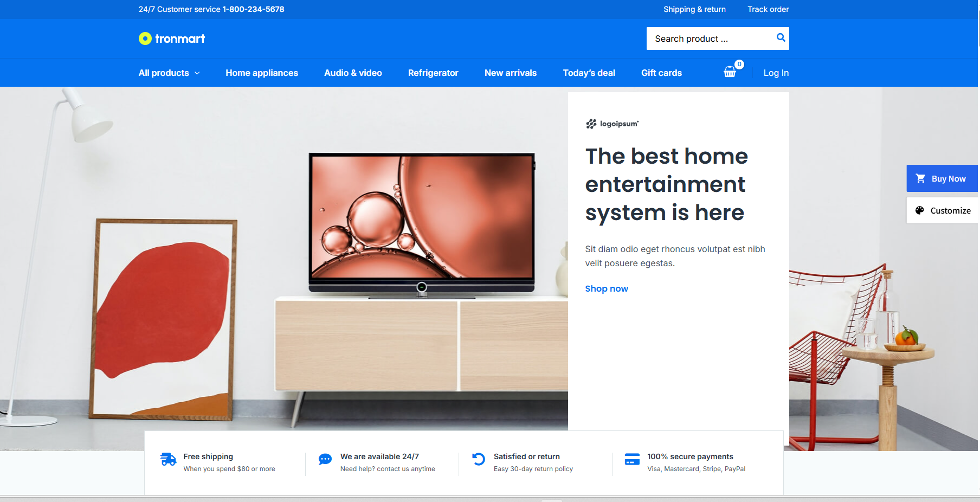Click the 'Sit diam odio eget' paragraph
980x502 pixels.
pyautogui.click(x=675, y=256)
